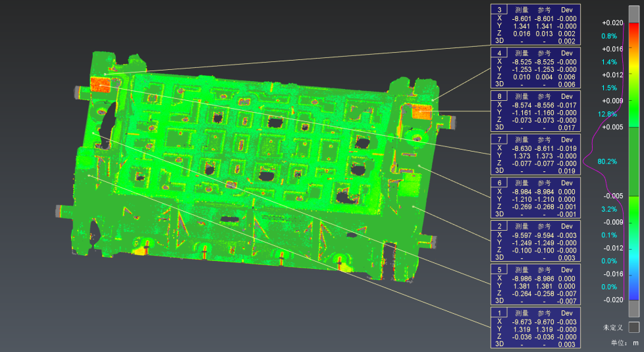Click the 3D deviation 0.019 in annotation 7
The width and height of the screenshot is (644, 352).
pos(567,171)
